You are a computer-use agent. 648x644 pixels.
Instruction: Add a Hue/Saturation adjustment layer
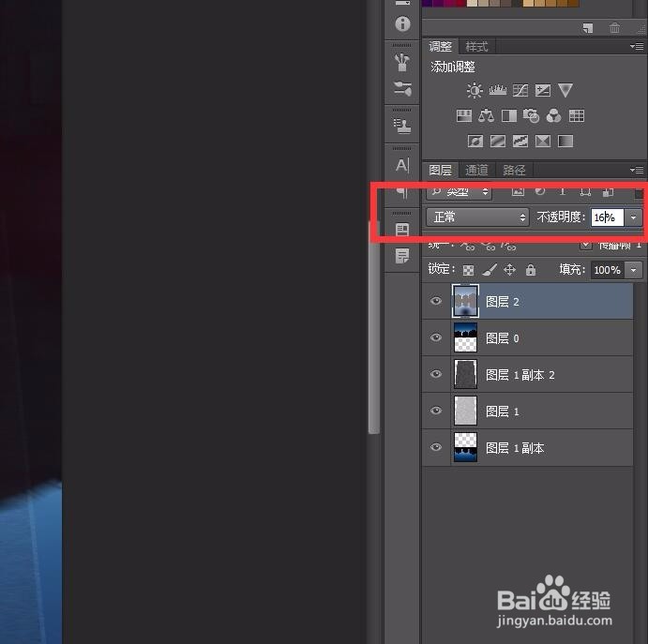click(463, 115)
